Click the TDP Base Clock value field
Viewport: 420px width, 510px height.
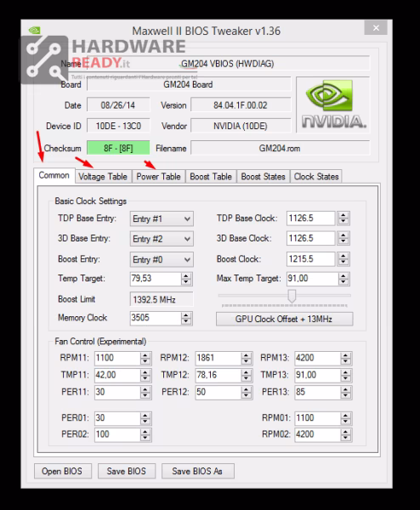(x=310, y=218)
